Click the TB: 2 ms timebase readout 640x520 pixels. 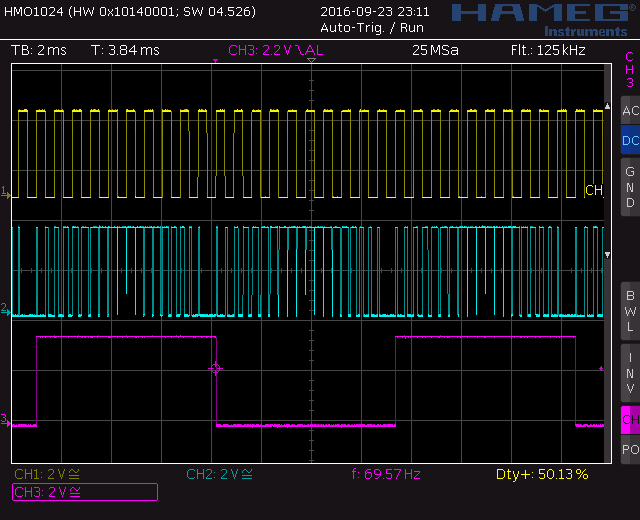pos(39,50)
